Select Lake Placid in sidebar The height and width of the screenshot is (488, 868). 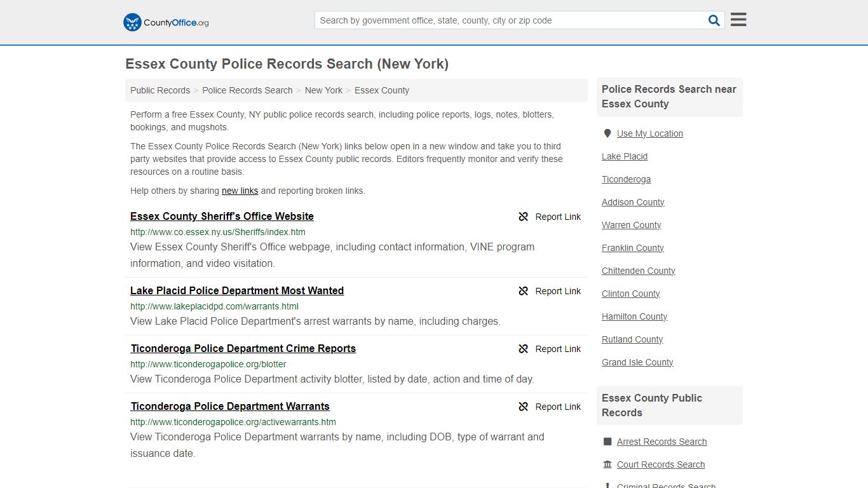[x=625, y=156]
